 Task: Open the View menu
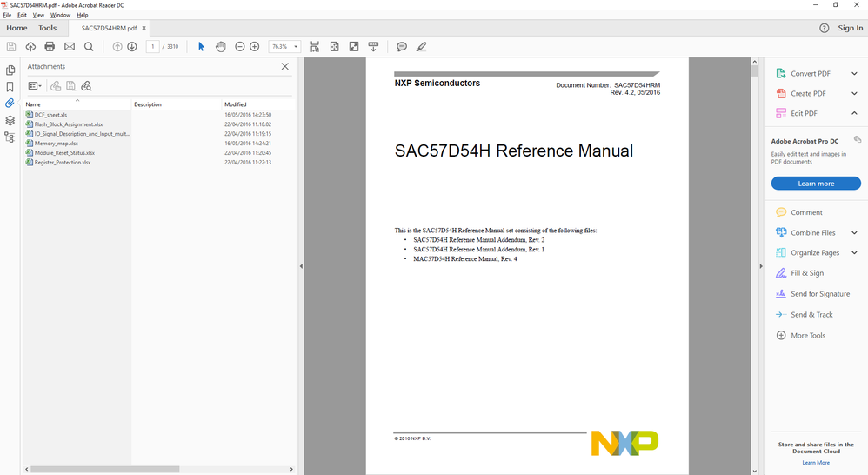[38, 15]
